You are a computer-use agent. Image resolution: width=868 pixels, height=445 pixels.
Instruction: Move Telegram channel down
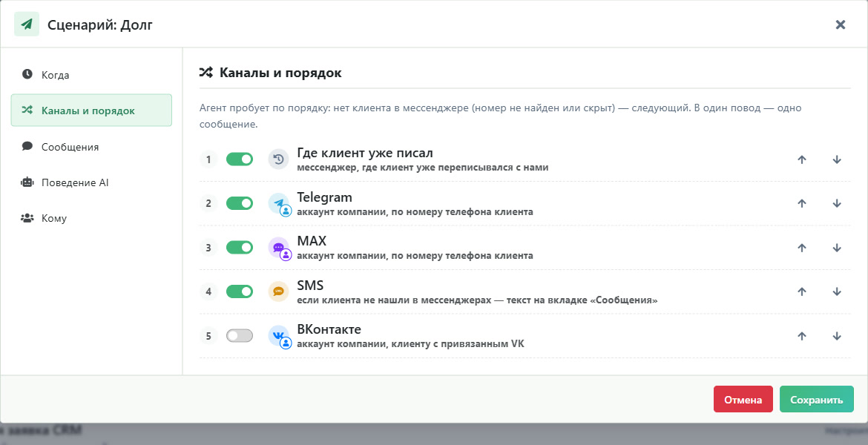[837, 203]
